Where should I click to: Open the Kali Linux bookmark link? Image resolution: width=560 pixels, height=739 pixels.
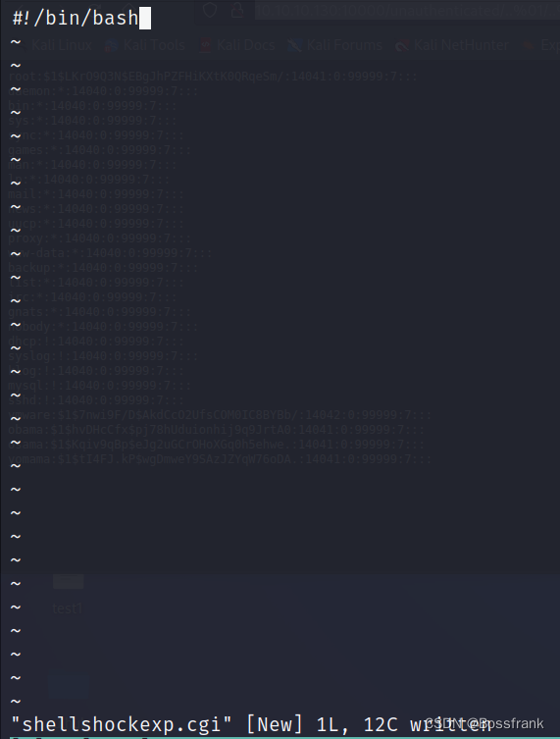coord(61,45)
